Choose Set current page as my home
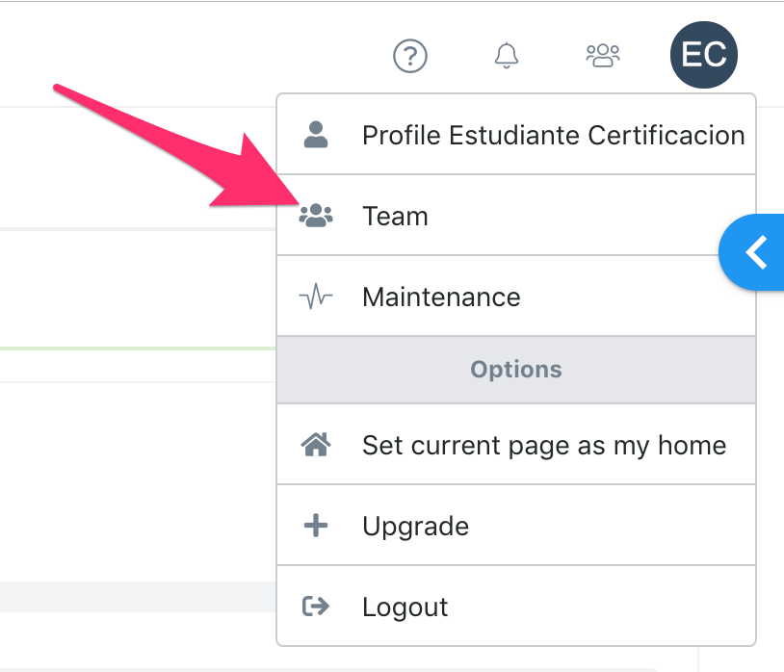This screenshot has height=672, width=784. pos(543,445)
